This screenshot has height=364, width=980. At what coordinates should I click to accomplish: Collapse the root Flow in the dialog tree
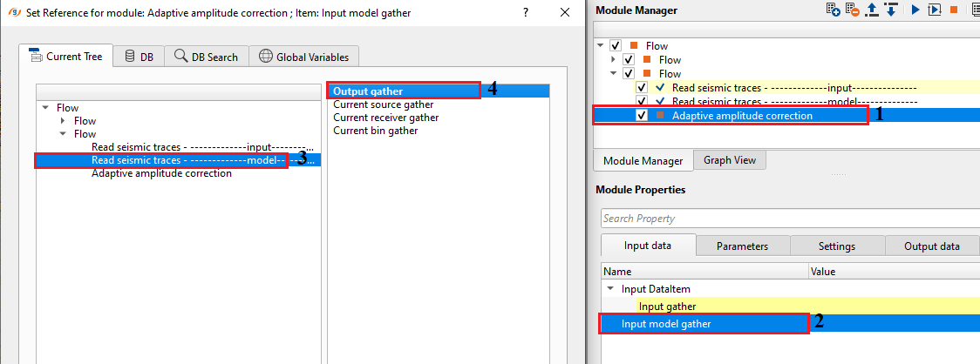(45, 107)
